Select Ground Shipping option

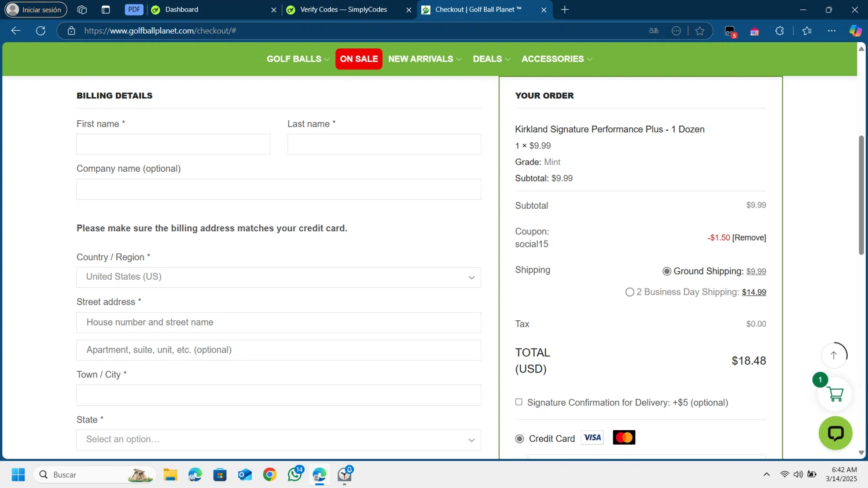(667, 271)
